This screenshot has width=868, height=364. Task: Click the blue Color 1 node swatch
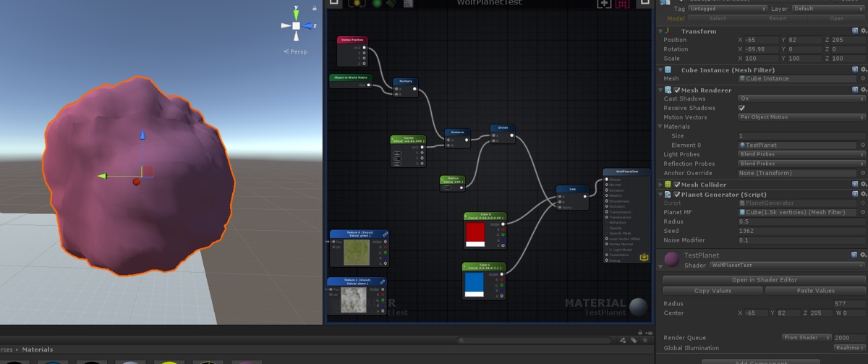pyautogui.click(x=474, y=284)
